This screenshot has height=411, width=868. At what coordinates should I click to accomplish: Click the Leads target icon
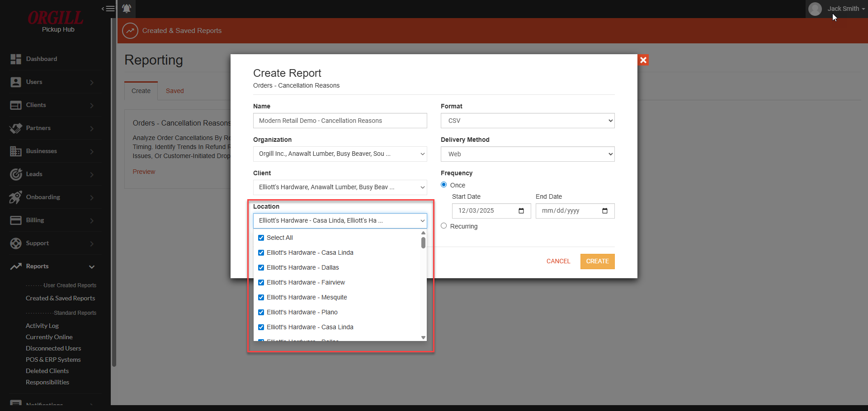pos(16,174)
